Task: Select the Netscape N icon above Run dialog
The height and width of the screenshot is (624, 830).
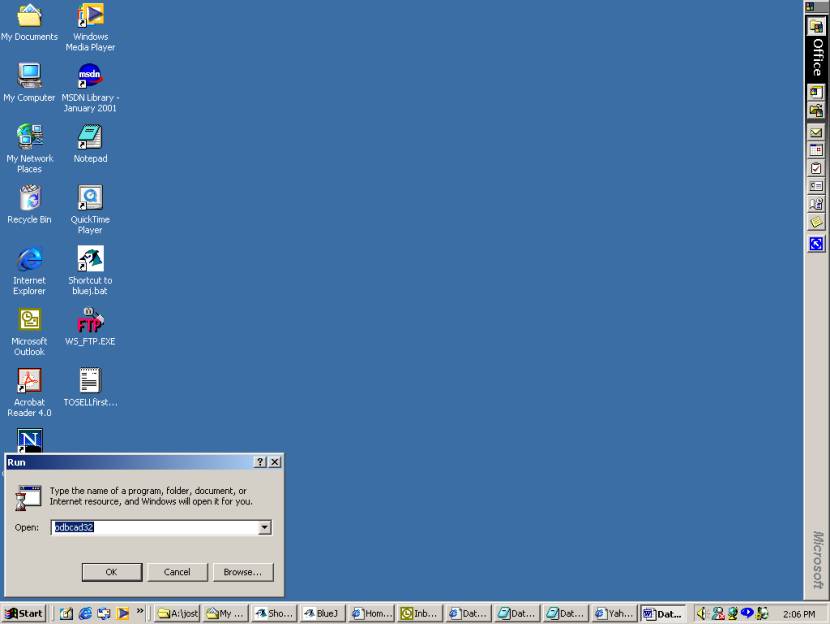Action: (x=30, y=440)
